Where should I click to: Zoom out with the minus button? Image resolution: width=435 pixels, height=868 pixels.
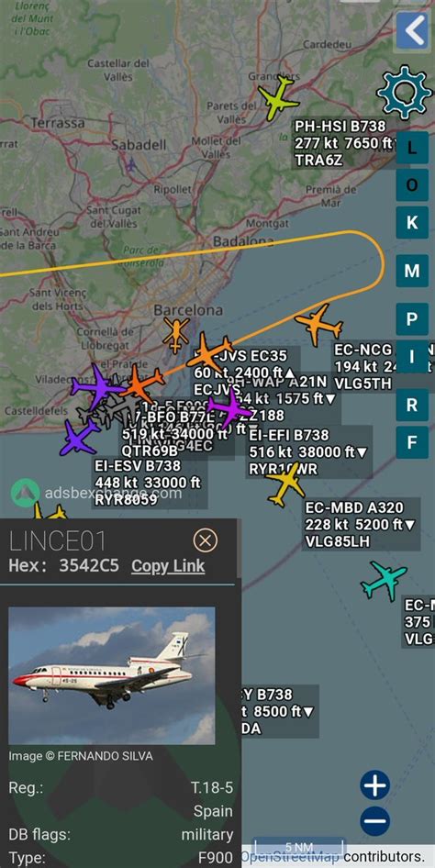click(375, 820)
